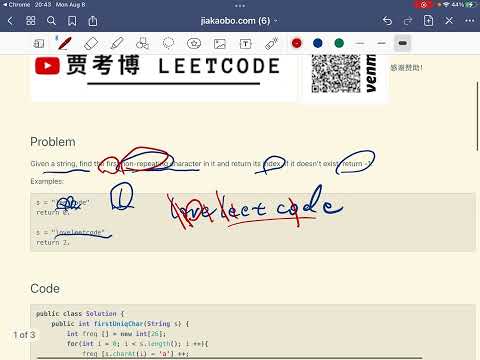Click the vertical page scrollbar
This screenshot has height=360, width=480.
click(478, 116)
